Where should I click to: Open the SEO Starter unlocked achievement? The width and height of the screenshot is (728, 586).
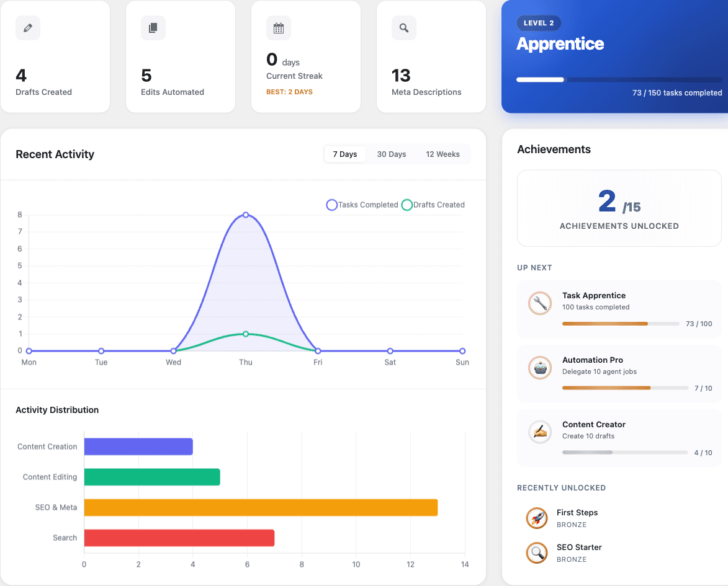[x=619, y=553]
